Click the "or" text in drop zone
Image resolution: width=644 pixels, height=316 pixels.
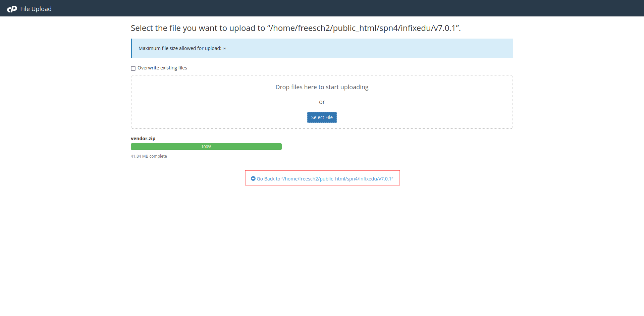point(322,102)
